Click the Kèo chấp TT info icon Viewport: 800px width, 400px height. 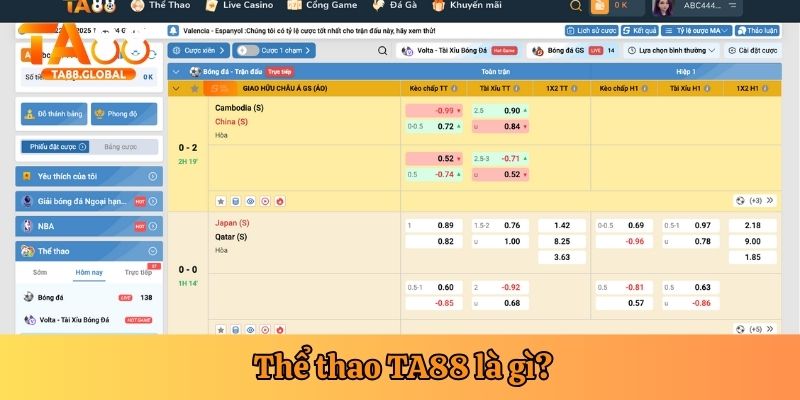click(x=454, y=88)
